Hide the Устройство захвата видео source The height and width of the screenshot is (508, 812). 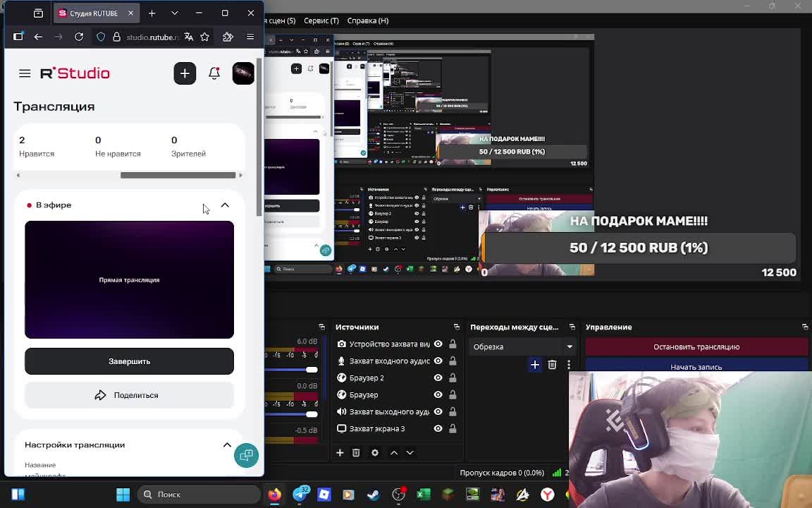[x=438, y=344]
